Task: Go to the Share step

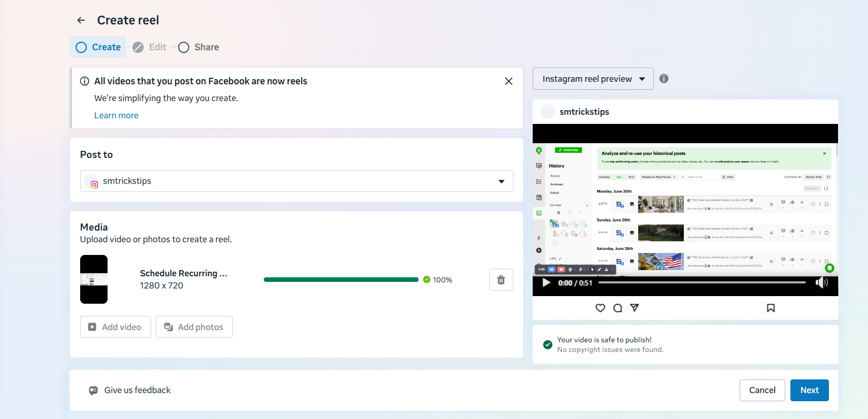Action: coord(199,47)
